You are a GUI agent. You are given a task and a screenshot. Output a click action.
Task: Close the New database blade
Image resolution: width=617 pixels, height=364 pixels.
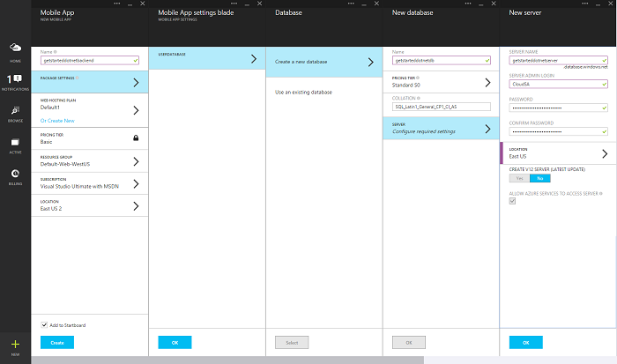point(494,4)
